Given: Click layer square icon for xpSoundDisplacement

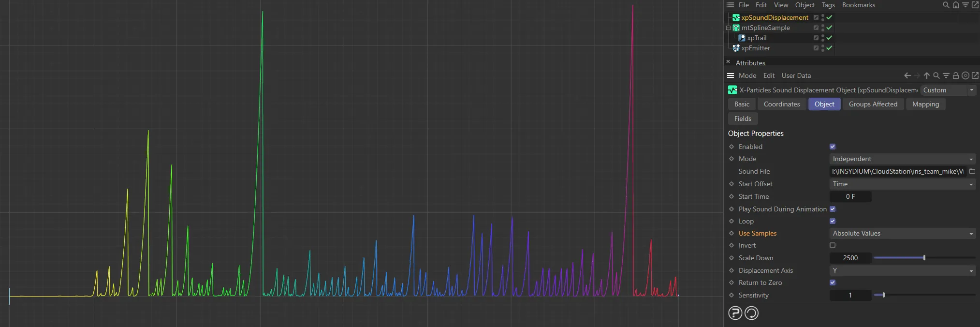Looking at the screenshot, I should 816,17.
